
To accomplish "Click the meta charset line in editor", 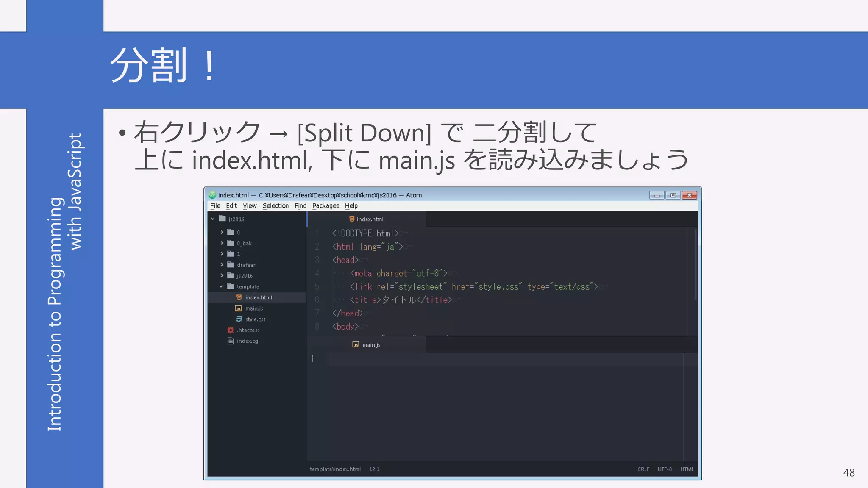I will (x=398, y=273).
